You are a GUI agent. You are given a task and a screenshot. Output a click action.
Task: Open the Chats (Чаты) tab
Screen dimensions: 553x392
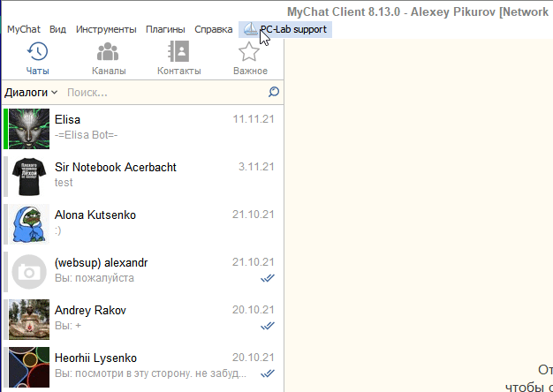[x=37, y=58]
